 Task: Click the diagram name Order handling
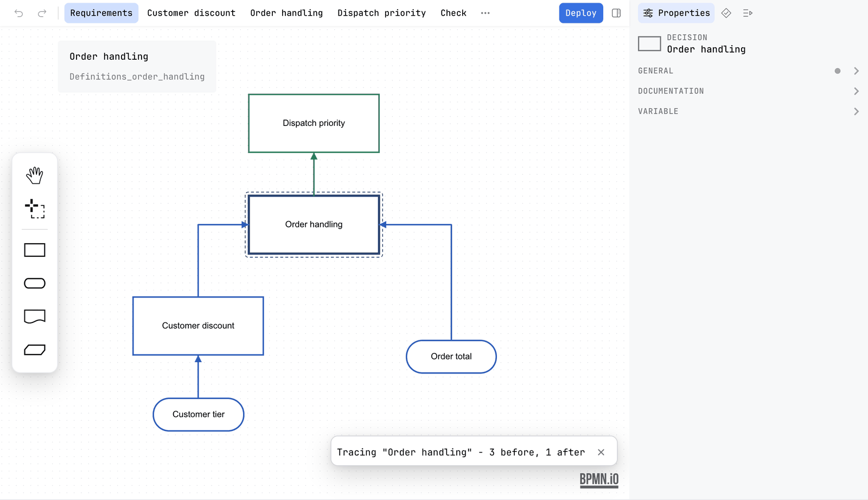click(x=109, y=56)
